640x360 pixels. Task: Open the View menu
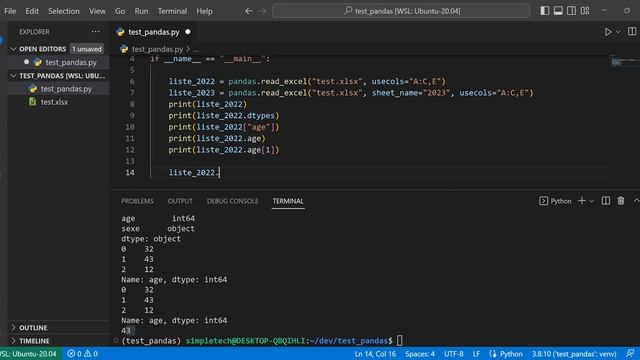97,11
